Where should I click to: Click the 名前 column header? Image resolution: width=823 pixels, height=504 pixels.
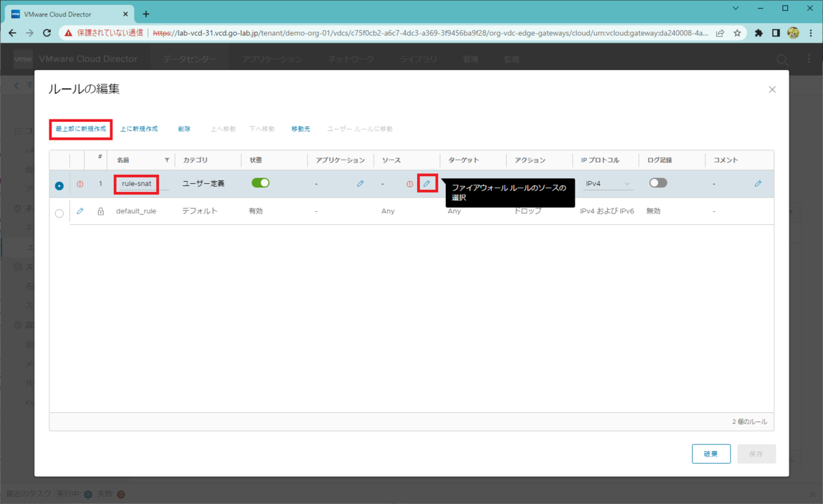123,160
